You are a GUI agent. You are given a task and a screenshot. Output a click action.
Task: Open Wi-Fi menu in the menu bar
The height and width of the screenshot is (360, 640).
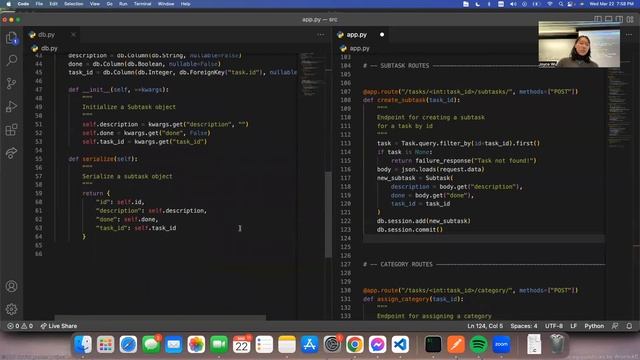[550, 4]
